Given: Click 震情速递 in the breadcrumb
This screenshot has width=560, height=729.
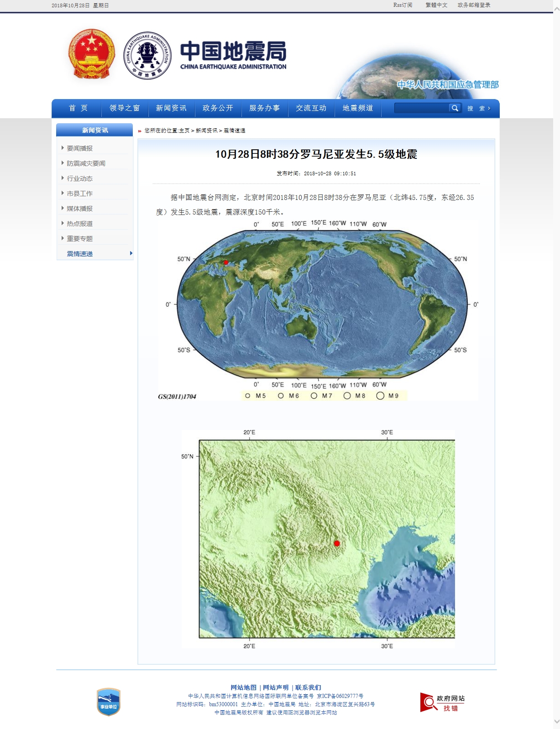Looking at the screenshot, I should pos(234,131).
